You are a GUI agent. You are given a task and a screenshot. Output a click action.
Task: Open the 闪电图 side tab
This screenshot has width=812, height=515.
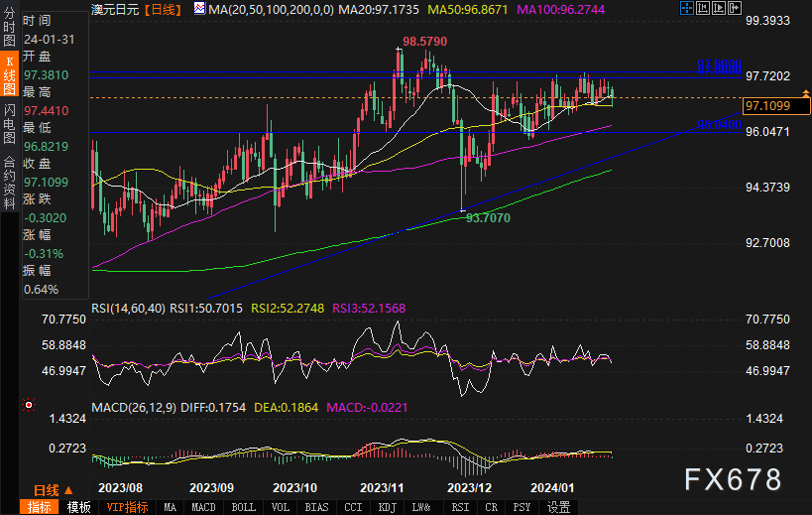click(x=9, y=125)
